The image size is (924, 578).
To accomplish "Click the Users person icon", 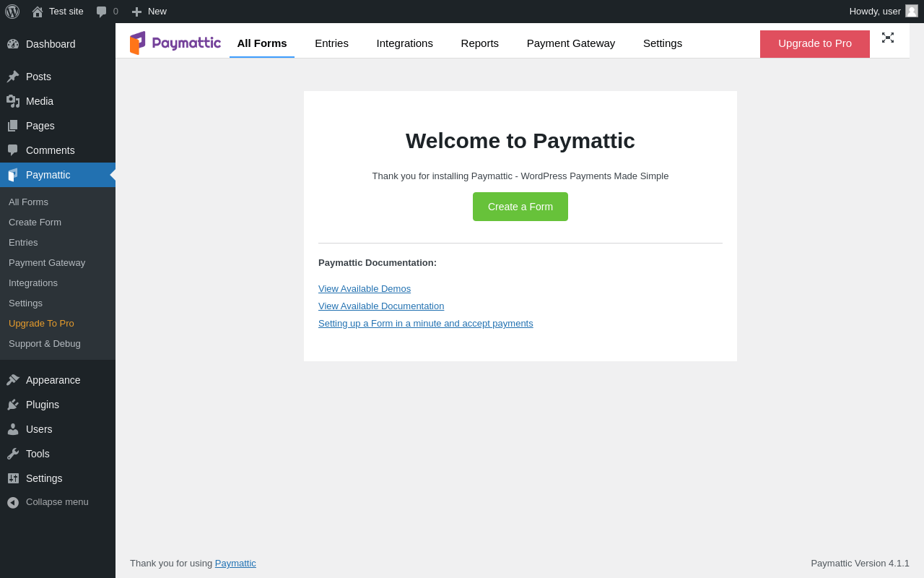I will [x=13, y=429].
